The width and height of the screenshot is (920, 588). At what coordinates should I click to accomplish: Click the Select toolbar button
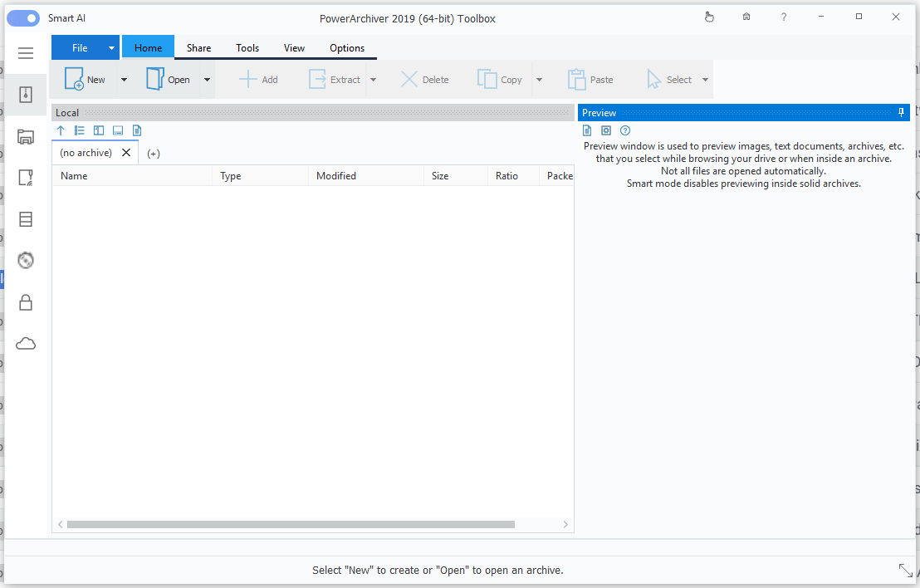[669, 79]
